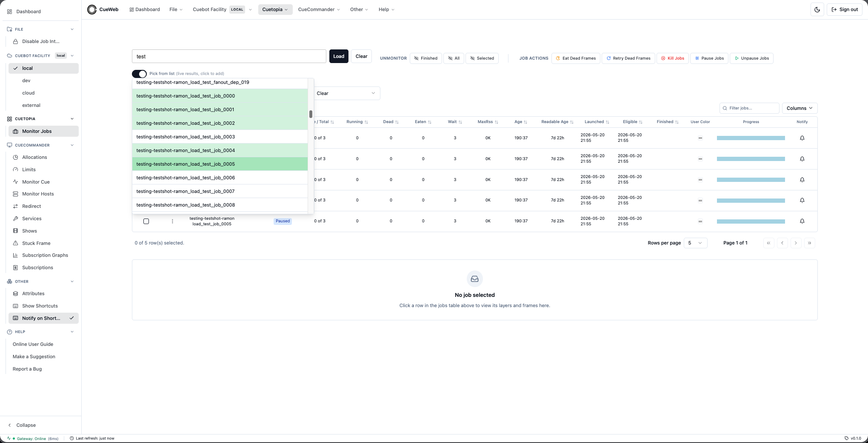Click progress bar of load_test_job_0005 row
Image resolution: width=868 pixels, height=443 pixels.
(751, 221)
